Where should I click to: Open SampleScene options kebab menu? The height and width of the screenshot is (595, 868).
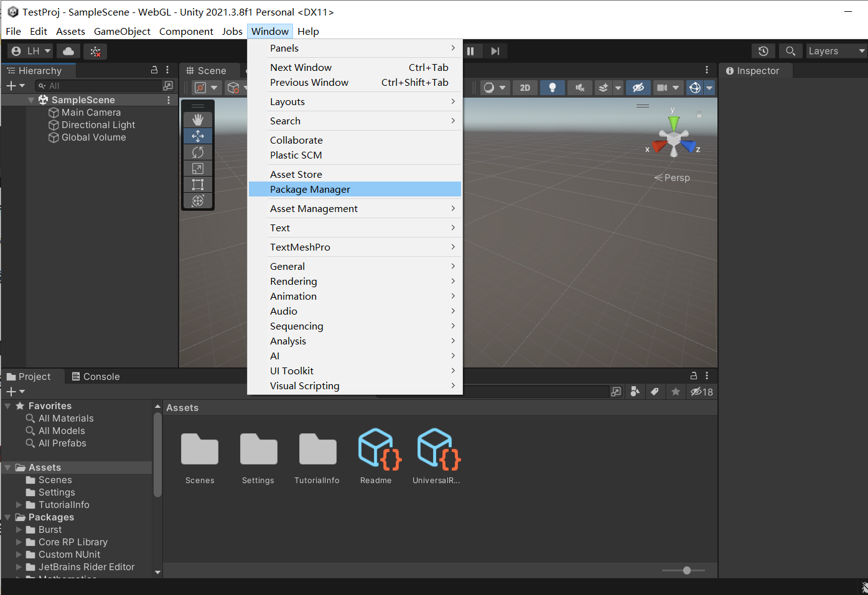[x=169, y=100]
